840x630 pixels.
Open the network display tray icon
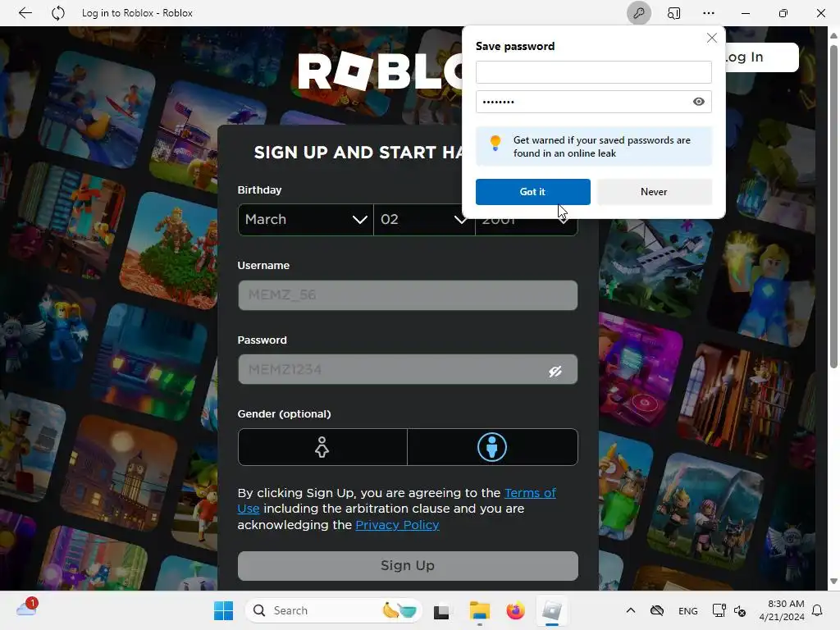pyautogui.click(x=719, y=610)
